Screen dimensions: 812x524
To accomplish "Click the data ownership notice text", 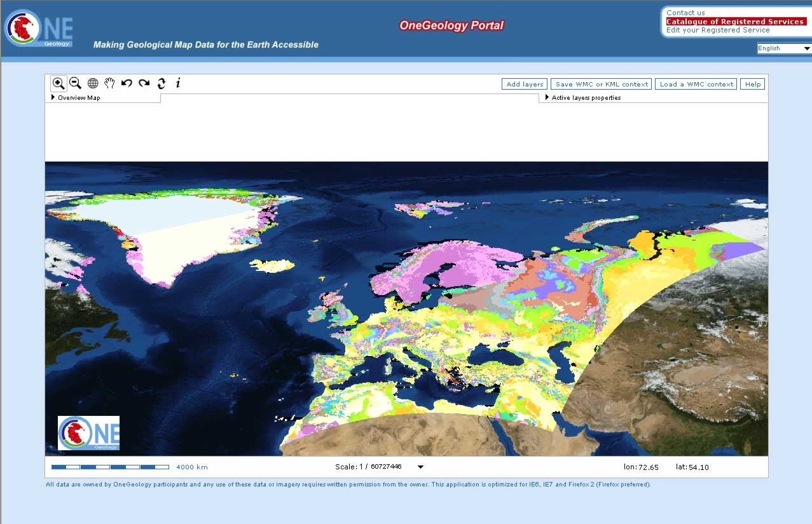I will click(x=348, y=485).
